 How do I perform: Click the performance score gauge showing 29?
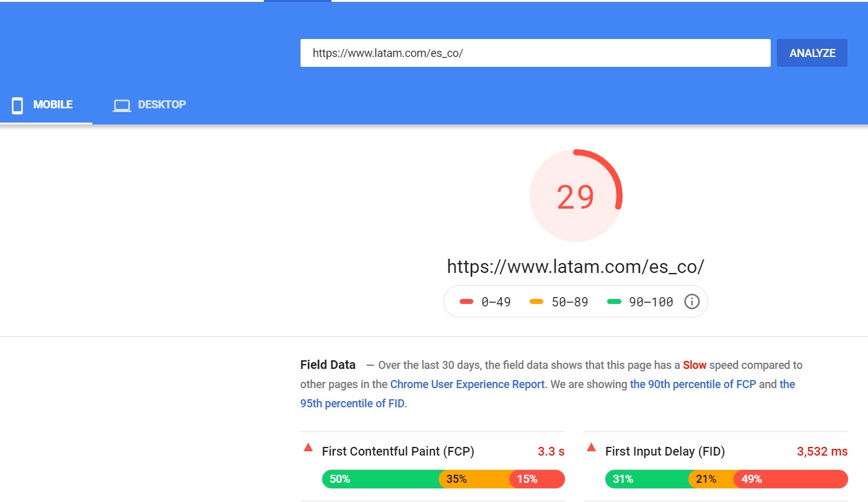tap(576, 196)
